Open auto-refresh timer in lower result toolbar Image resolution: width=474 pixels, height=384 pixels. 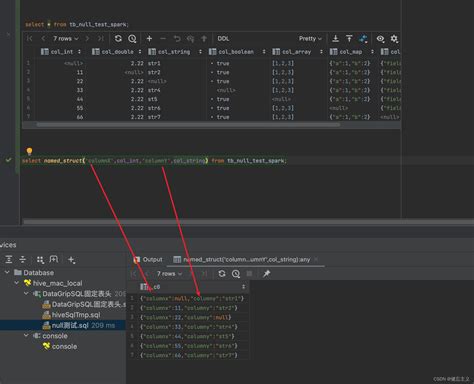tap(236, 274)
